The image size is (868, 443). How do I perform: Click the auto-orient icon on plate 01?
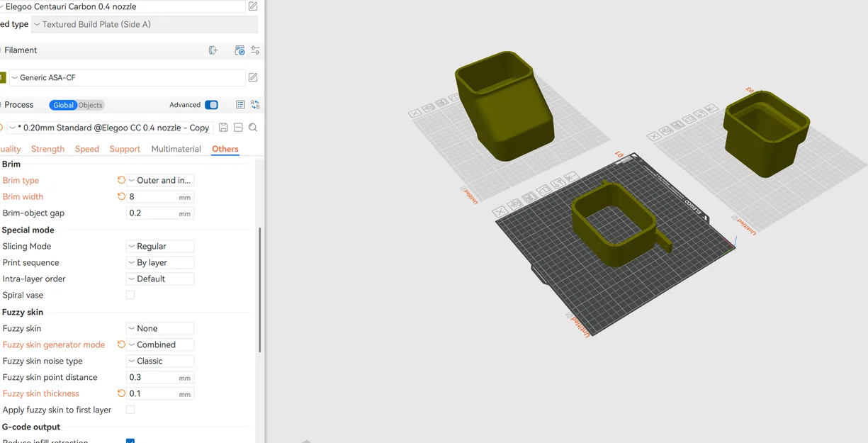(515, 205)
